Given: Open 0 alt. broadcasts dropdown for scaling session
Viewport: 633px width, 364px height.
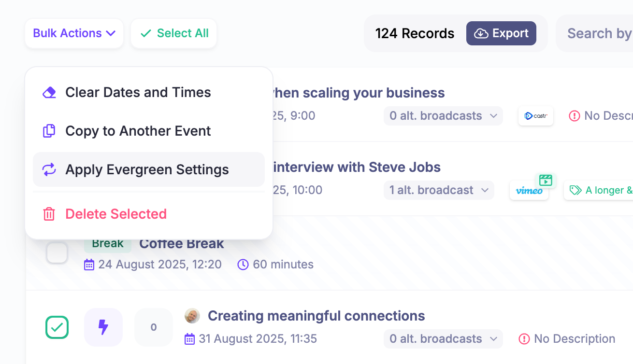Looking at the screenshot, I should point(443,116).
